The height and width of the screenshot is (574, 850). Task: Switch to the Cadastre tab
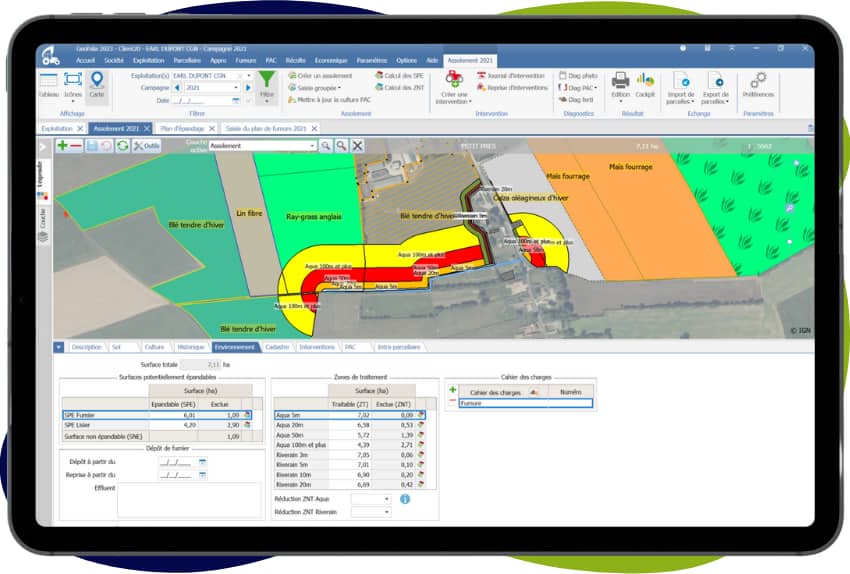click(x=277, y=347)
